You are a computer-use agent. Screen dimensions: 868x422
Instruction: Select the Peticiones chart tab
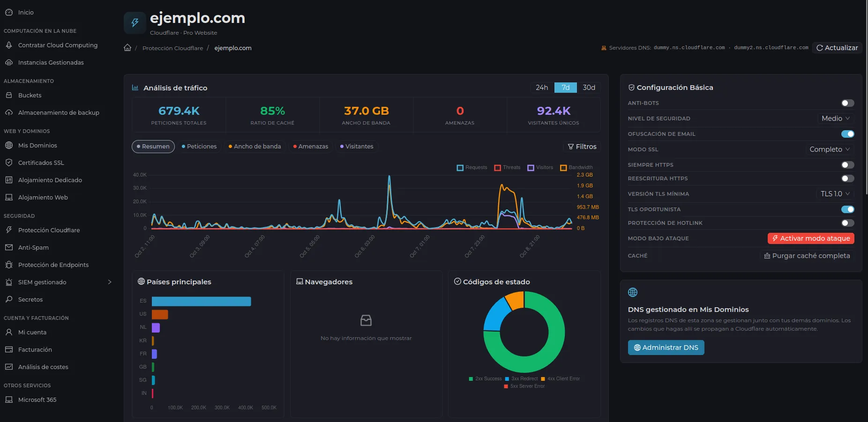pos(199,147)
